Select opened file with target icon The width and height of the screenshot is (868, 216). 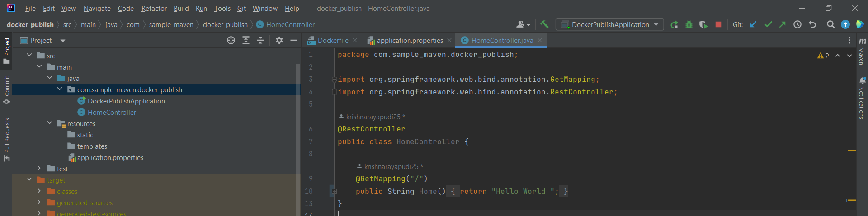coord(231,40)
